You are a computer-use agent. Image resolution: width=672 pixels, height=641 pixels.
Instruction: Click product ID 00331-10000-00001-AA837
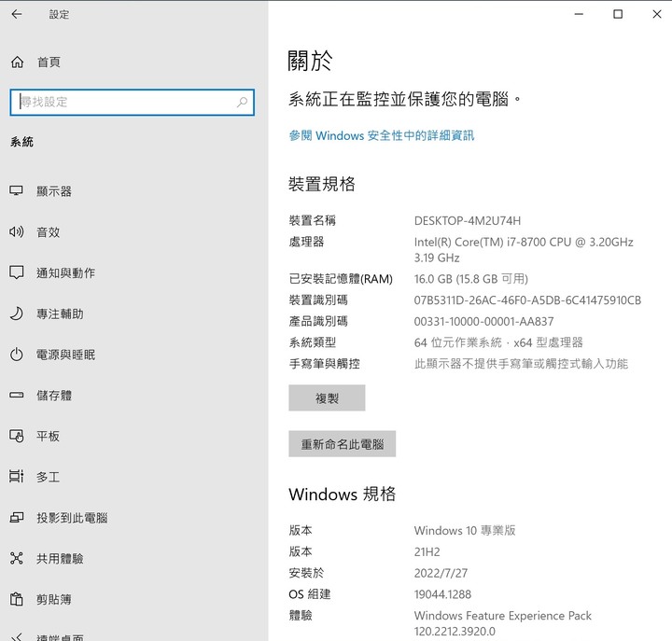click(483, 321)
